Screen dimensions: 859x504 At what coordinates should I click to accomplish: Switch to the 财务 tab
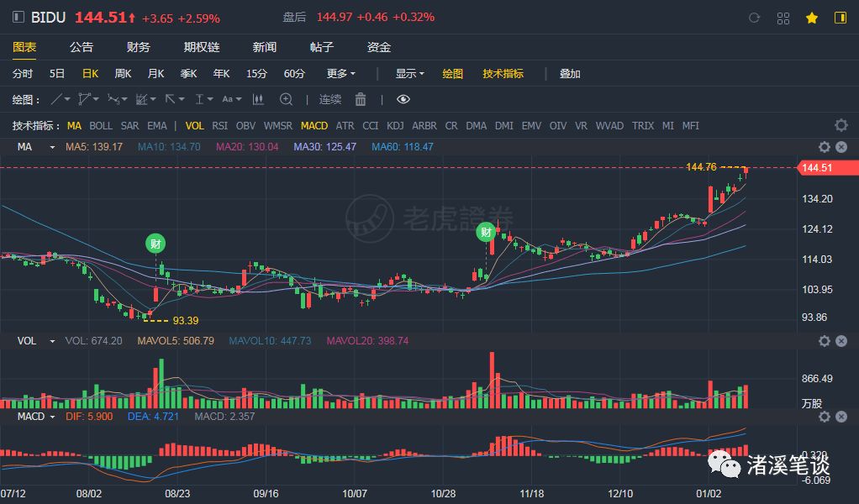pyautogui.click(x=138, y=47)
